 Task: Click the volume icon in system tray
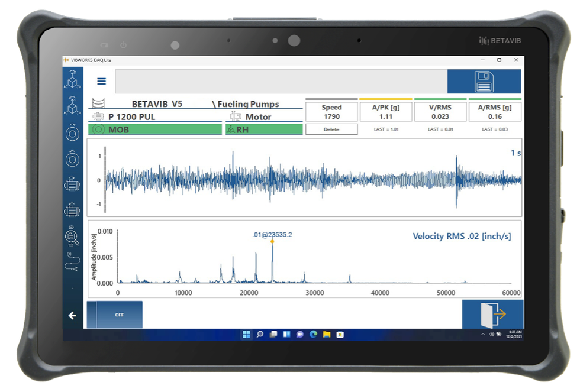pyautogui.click(x=491, y=334)
